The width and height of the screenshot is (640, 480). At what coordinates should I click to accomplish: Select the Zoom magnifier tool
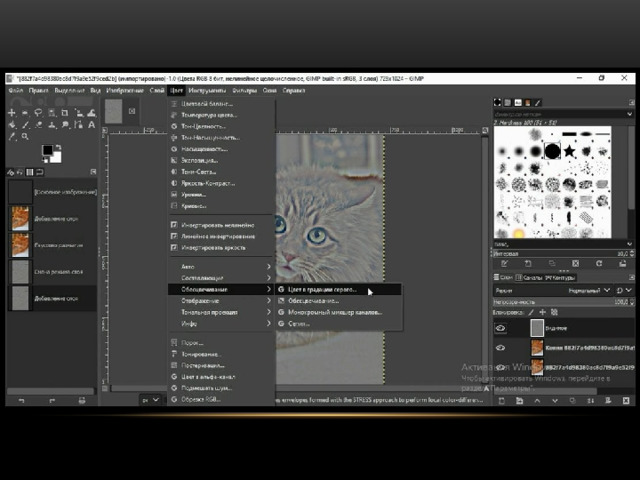(x=25, y=136)
